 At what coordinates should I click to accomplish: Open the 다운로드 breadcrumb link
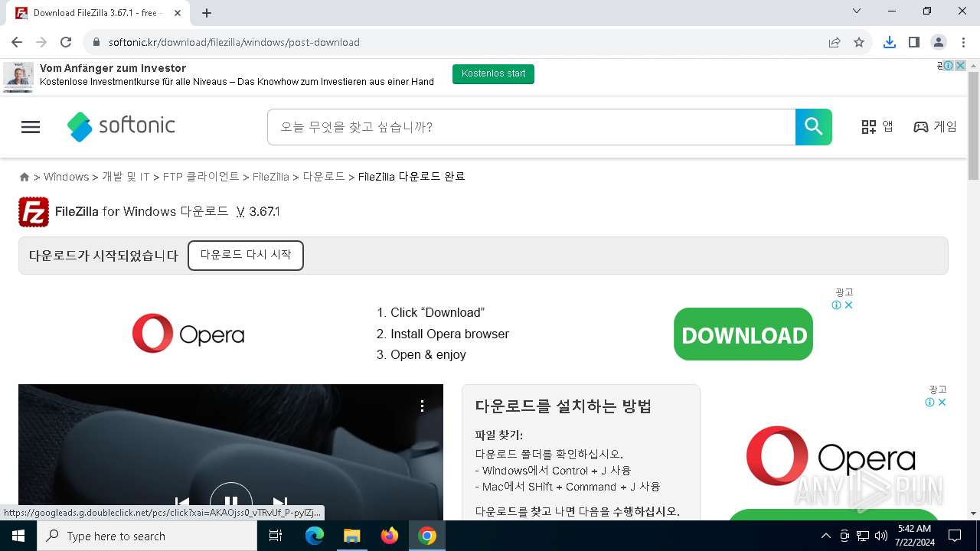(x=324, y=177)
